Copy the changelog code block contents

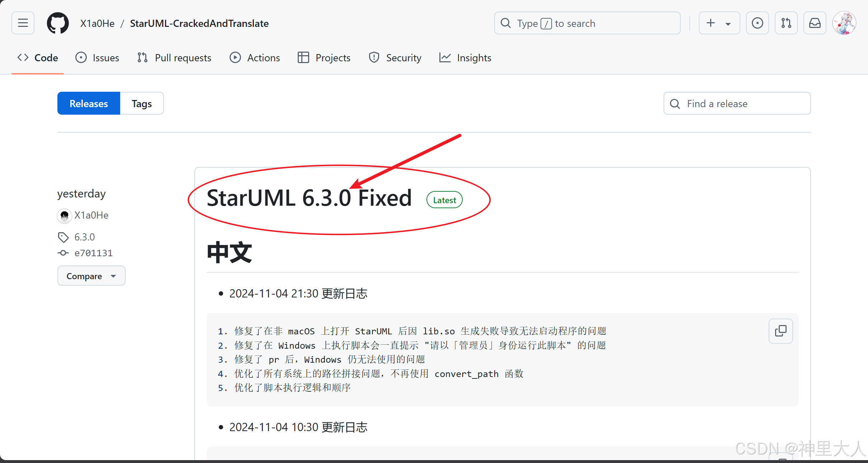tap(780, 331)
